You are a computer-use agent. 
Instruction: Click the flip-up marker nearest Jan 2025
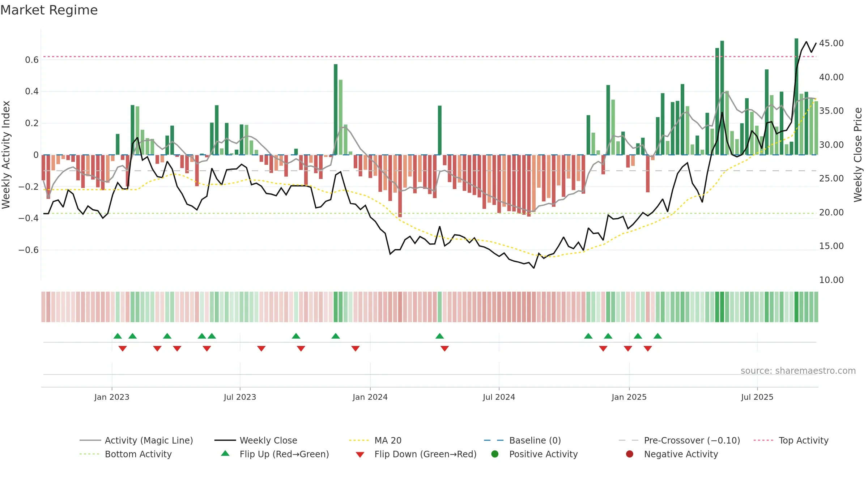point(638,336)
